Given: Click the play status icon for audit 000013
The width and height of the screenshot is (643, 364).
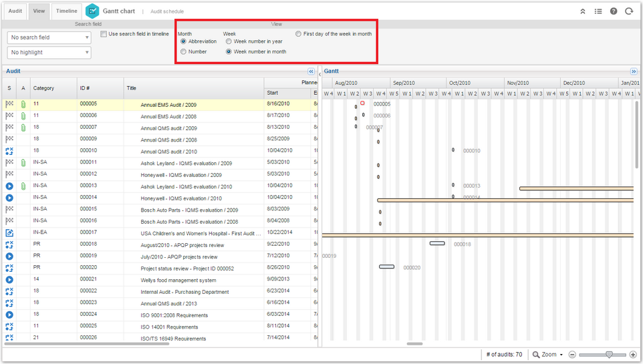Looking at the screenshot, I should click(9, 186).
